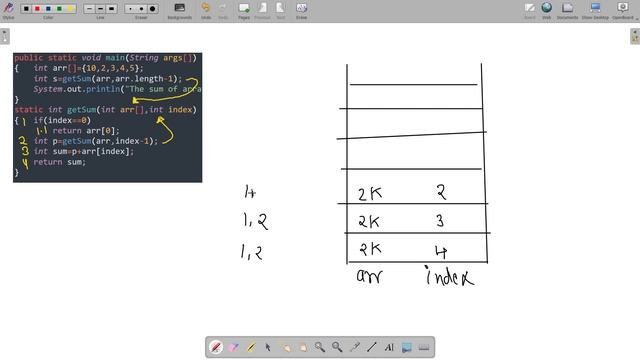Switch to Board mode

point(529,10)
